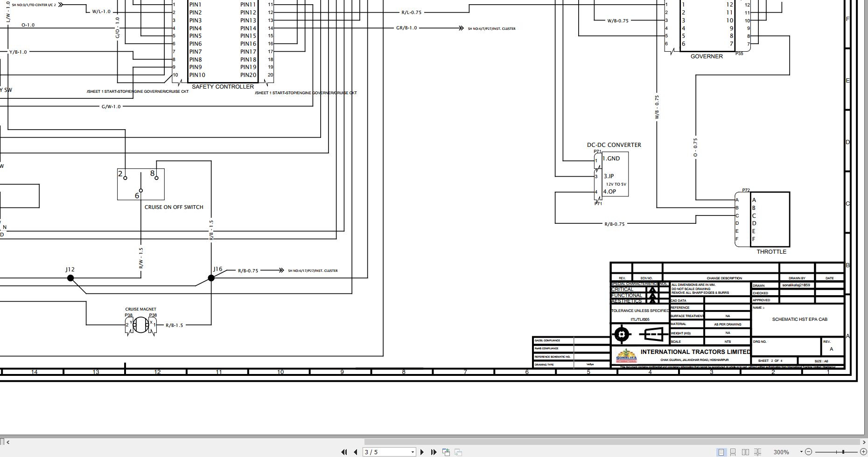
Task: Select single page view mode
Action: tap(721, 452)
